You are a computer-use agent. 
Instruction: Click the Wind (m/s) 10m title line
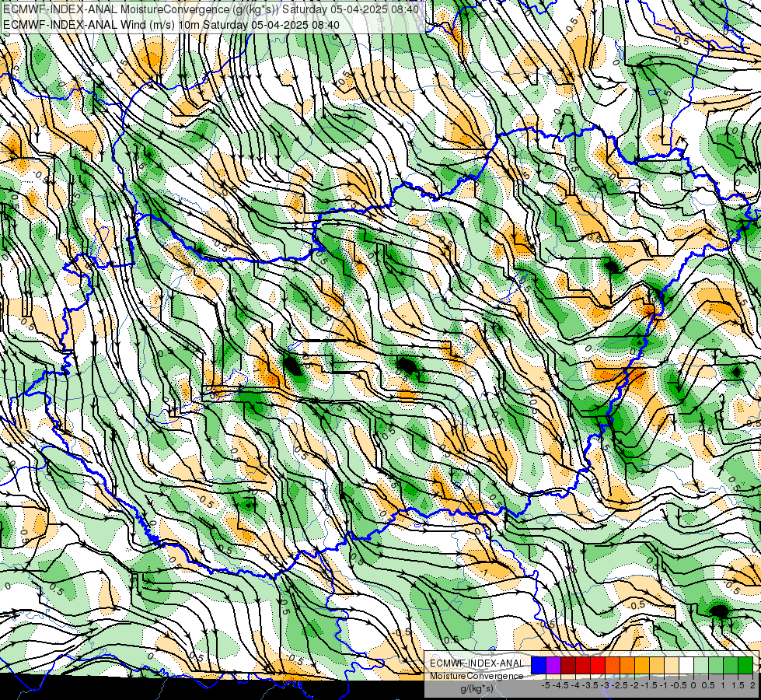pos(171,25)
